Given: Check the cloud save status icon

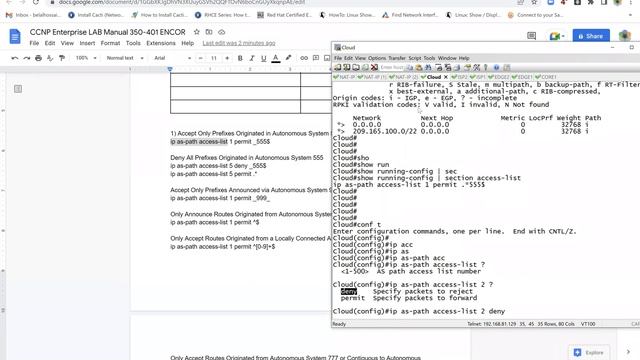Looking at the screenshot, I should click(x=221, y=32).
